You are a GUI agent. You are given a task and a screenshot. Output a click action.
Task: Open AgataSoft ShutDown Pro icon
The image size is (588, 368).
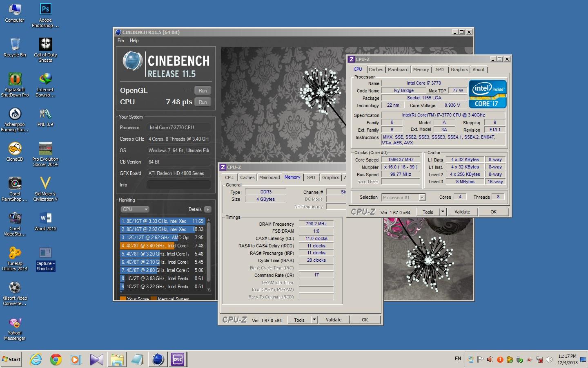click(x=15, y=85)
